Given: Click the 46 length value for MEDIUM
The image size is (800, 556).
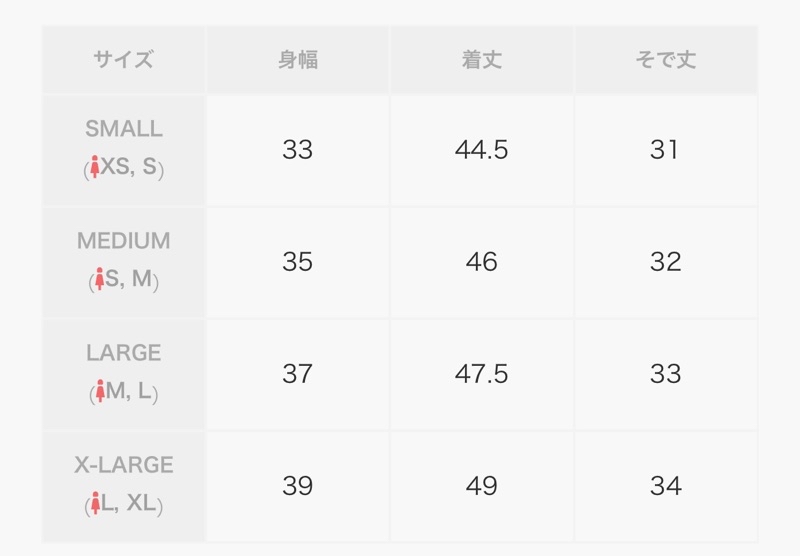Looking at the screenshot, I should click(x=482, y=262).
